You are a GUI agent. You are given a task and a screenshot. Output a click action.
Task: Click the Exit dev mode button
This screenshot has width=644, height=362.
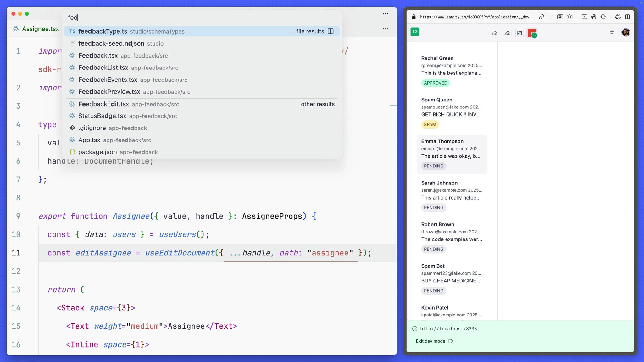(x=435, y=341)
